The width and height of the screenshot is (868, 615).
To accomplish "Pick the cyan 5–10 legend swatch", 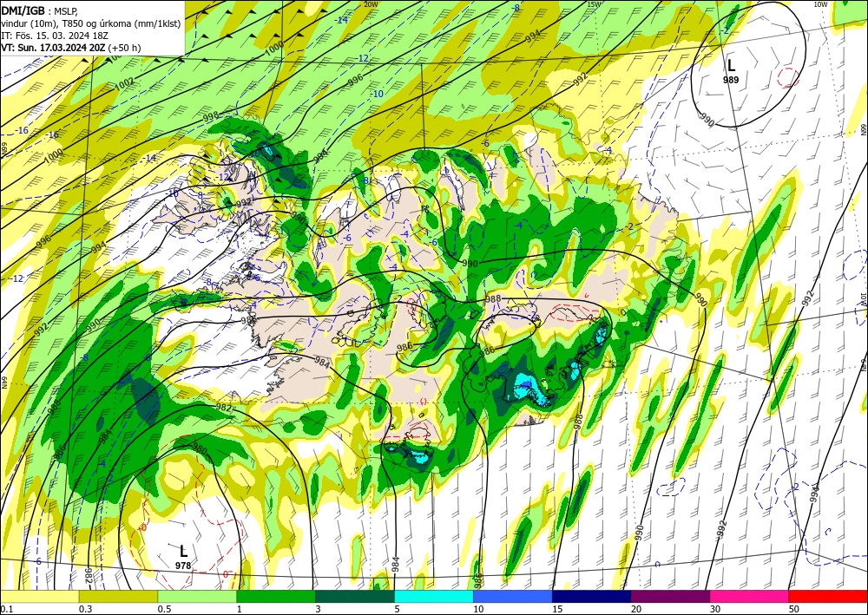I will point(434,596).
